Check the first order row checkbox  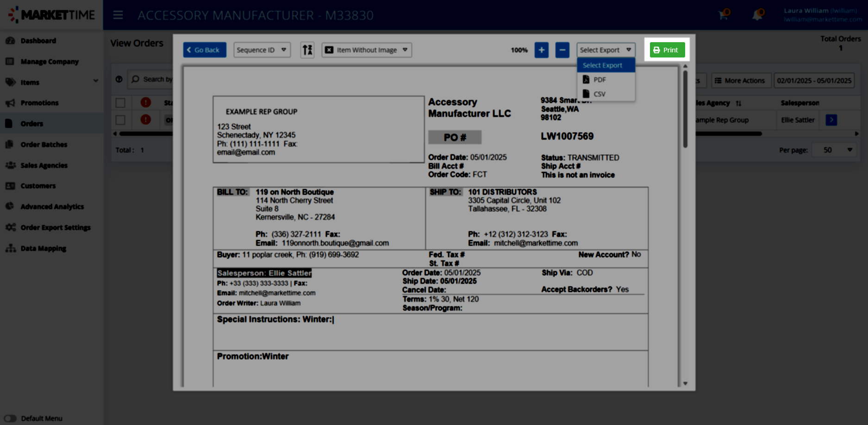[x=120, y=120]
